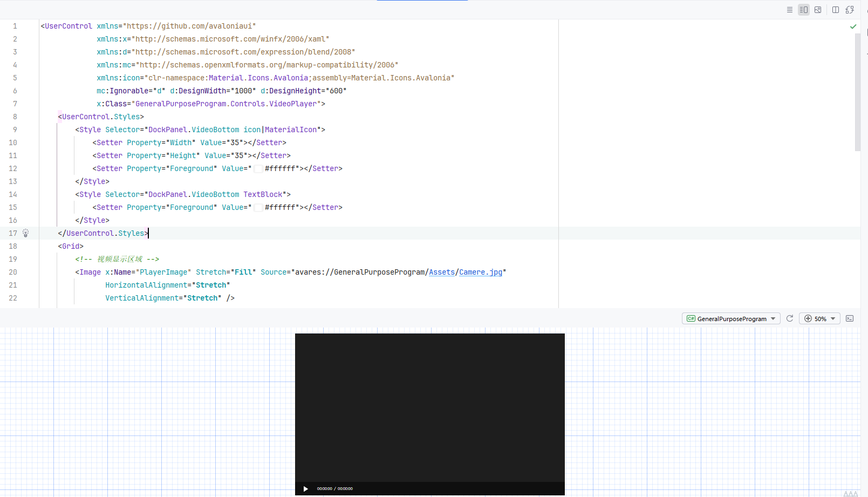Select the editor and preview split view
The height and width of the screenshot is (497, 868).
click(x=804, y=10)
